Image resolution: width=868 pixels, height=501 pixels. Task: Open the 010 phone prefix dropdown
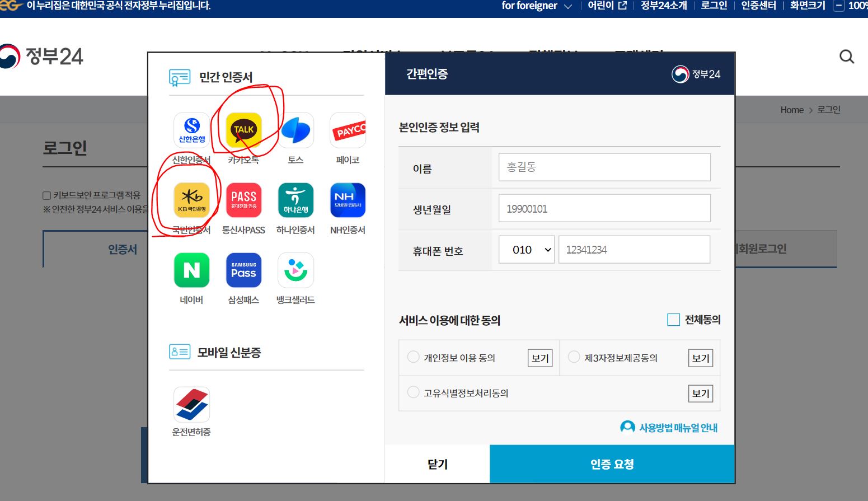coord(527,250)
